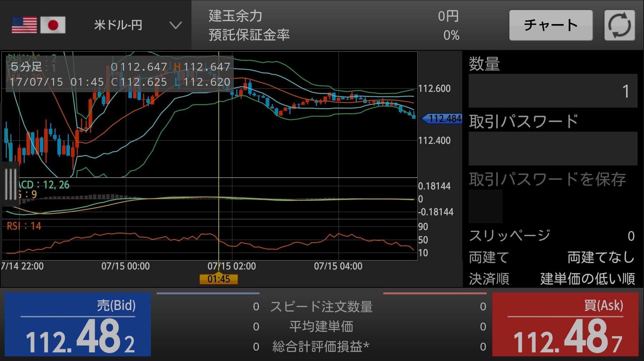This screenshot has height=361, width=644.
Task: Open the チャート chart button
Action: [x=550, y=25]
